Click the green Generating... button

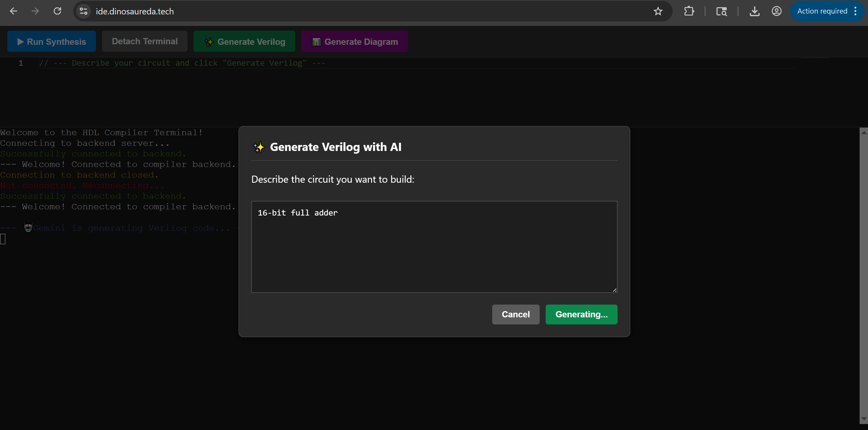pyautogui.click(x=581, y=314)
